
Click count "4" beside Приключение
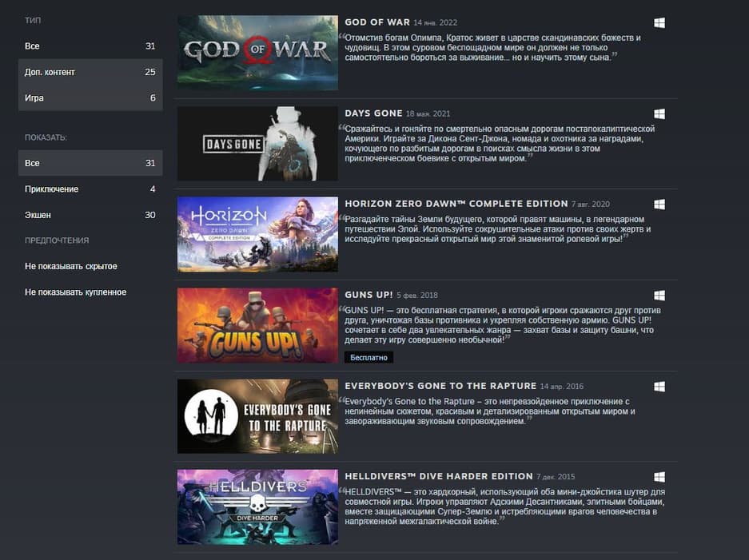click(x=153, y=189)
